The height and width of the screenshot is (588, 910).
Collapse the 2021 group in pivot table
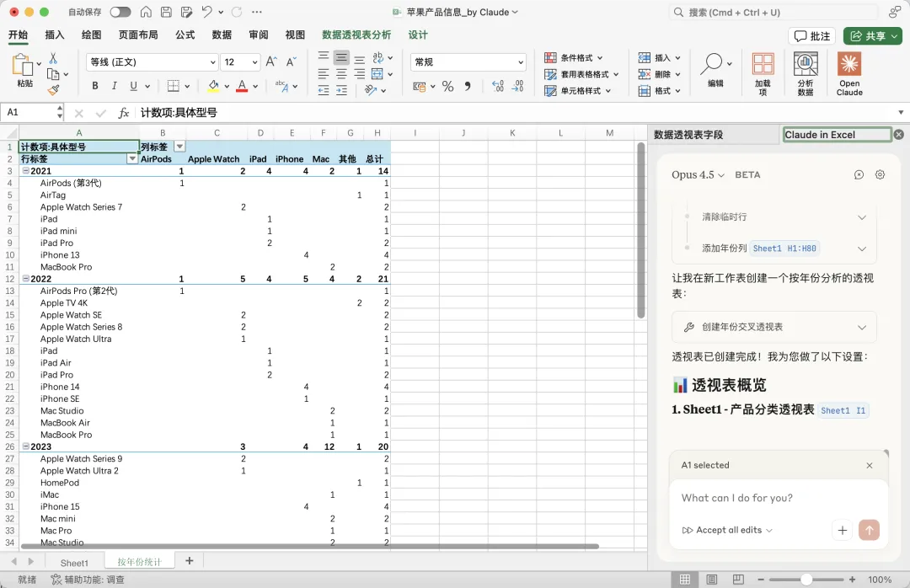[x=25, y=171]
